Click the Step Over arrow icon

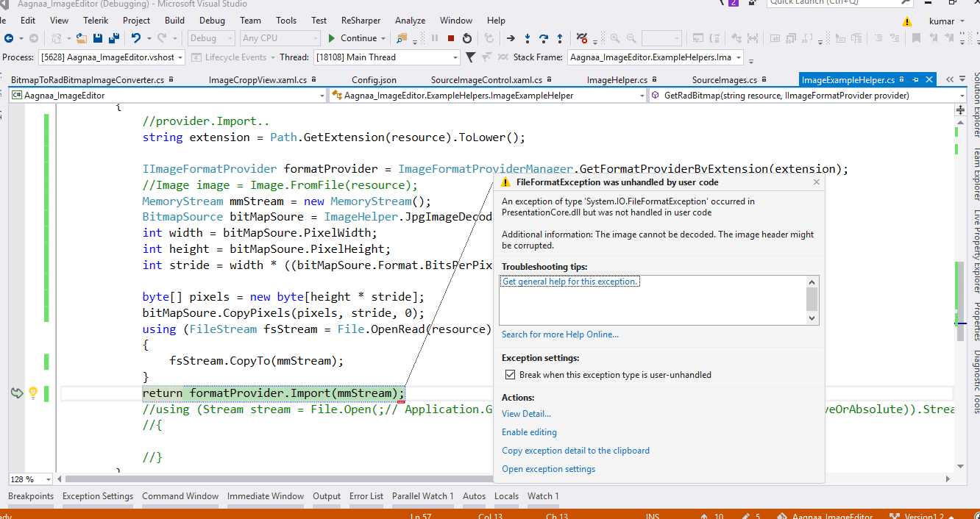click(x=544, y=38)
